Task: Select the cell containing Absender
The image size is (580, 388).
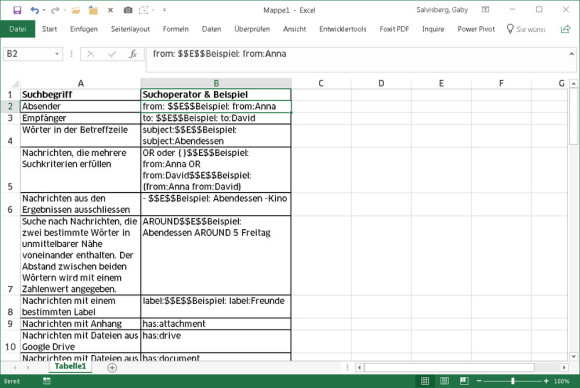Action: [80, 107]
